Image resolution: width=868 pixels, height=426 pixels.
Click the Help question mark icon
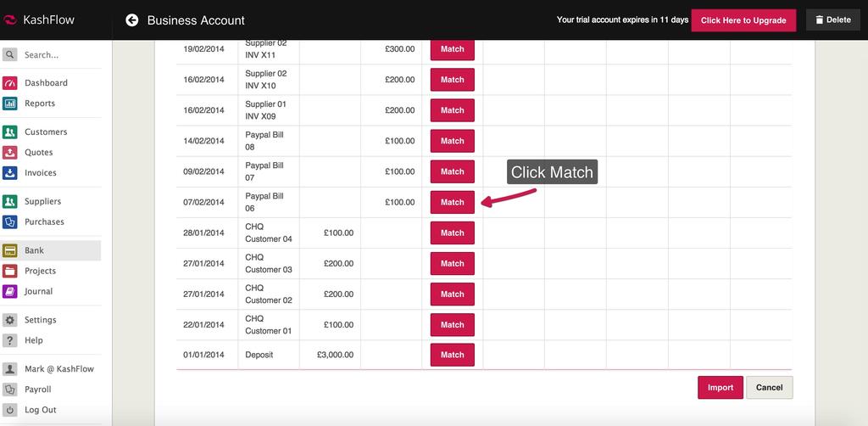click(x=10, y=341)
